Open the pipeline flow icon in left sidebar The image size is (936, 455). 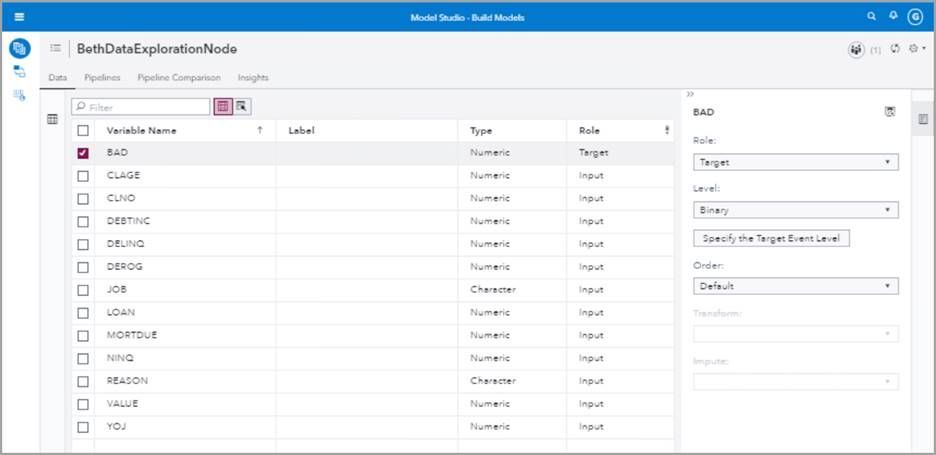20,72
